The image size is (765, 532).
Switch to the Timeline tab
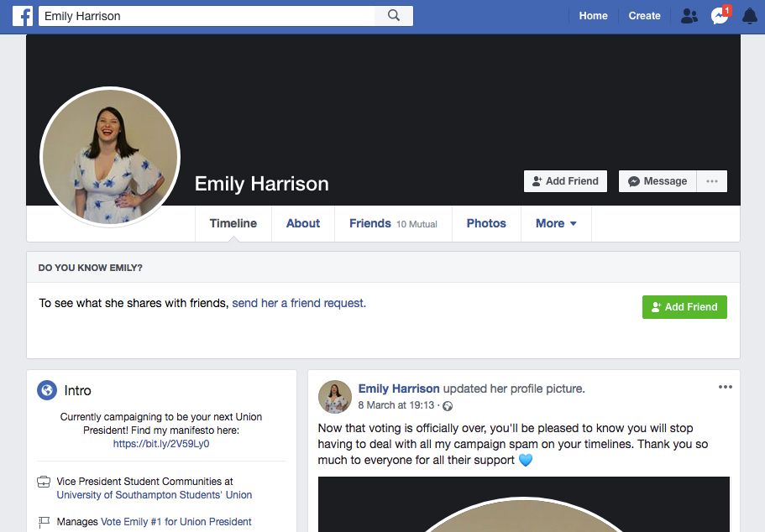tap(233, 223)
